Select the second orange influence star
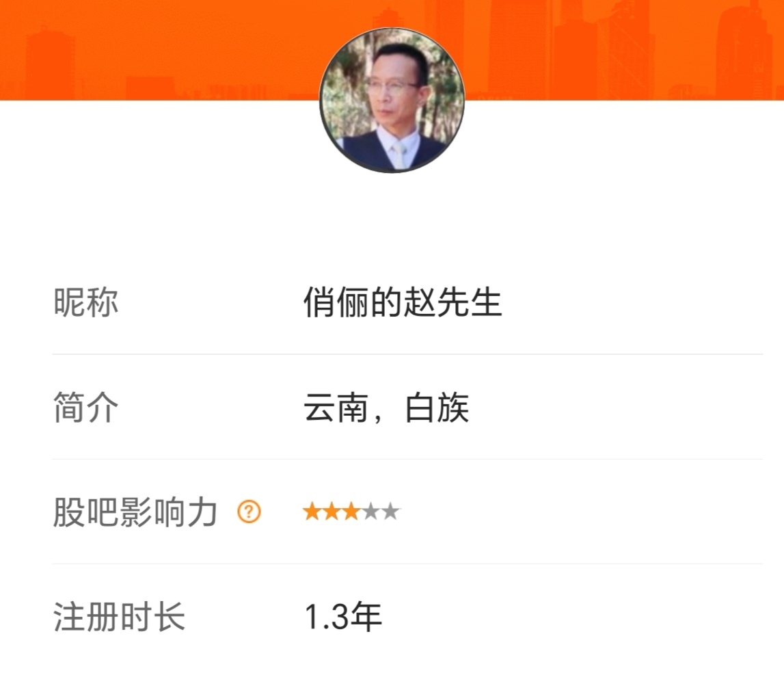Image resolution: width=784 pixels, height=673 pixels. [x=332, y=512]
